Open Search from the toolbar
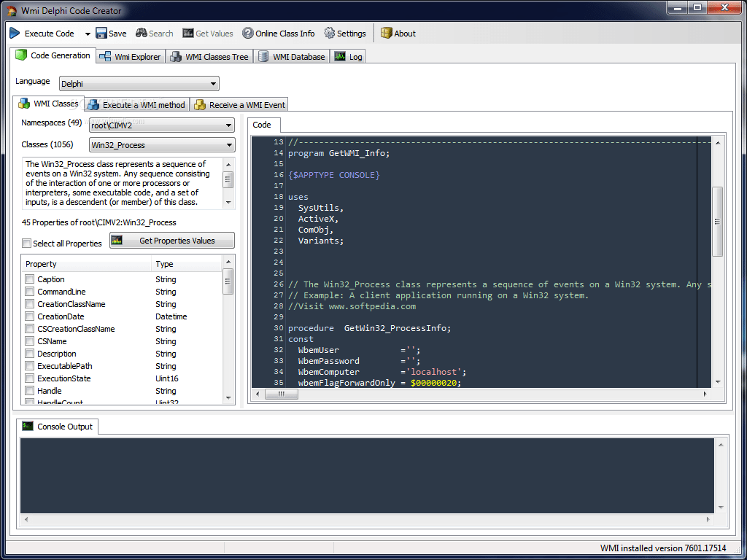This screenshot has height=560, width=747. [154, 33]
